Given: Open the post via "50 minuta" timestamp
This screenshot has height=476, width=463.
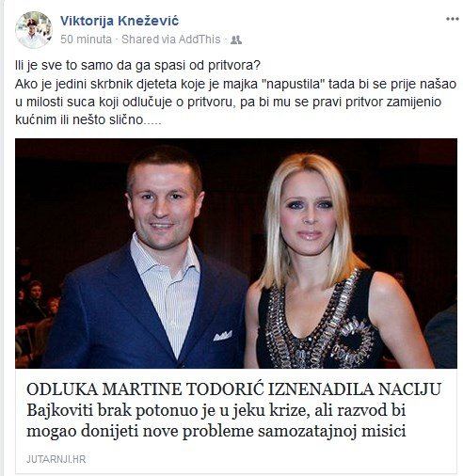Looking at the screenshot, I should pos(86,40).
